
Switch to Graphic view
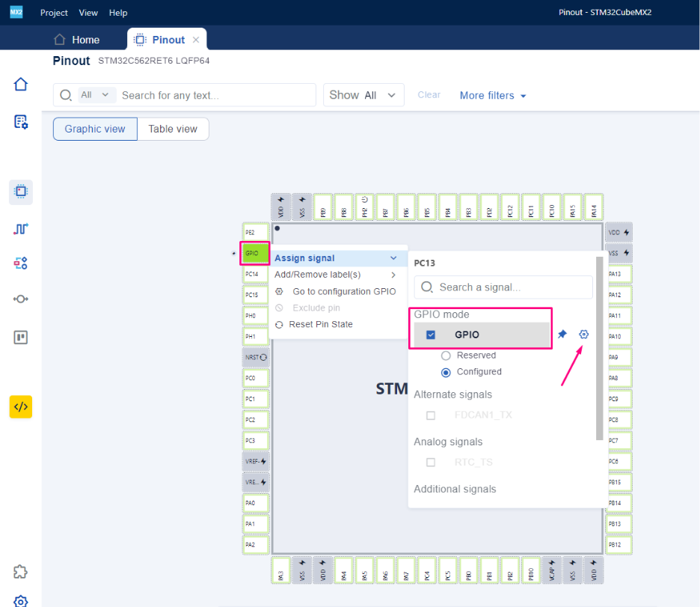pos(95,129)
